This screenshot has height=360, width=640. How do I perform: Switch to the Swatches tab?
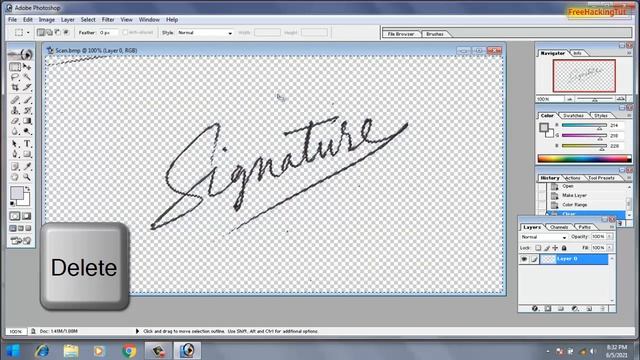click(573, 116)
